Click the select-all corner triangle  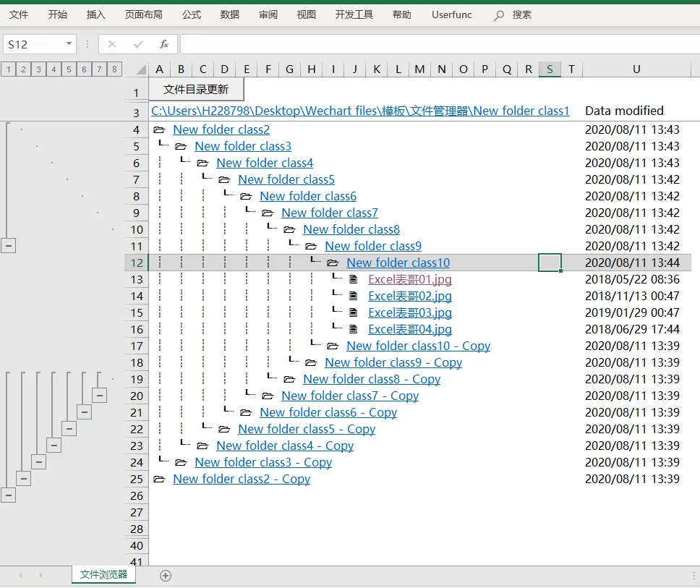coord(142,69)
